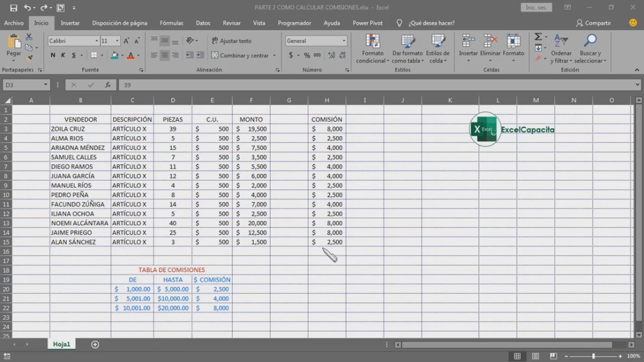
Task: Increase font size
Action: 126,41
